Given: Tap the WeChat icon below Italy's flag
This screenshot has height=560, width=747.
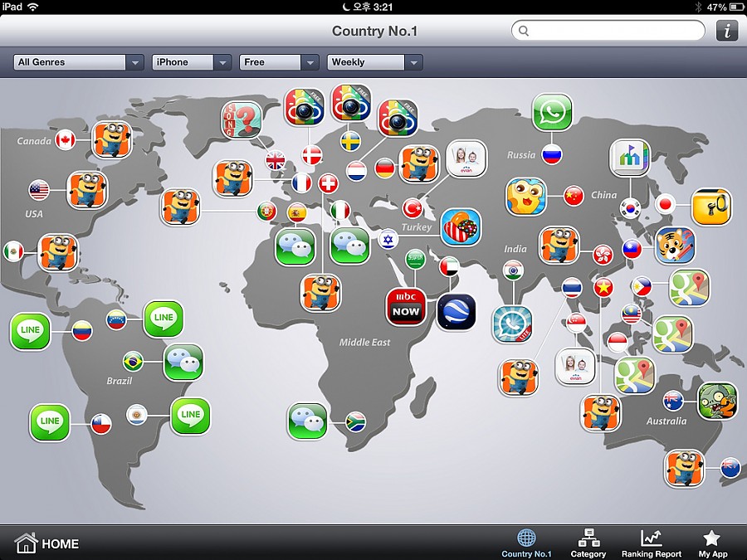Looking at the screenshot, I should [x=350, y=246].
